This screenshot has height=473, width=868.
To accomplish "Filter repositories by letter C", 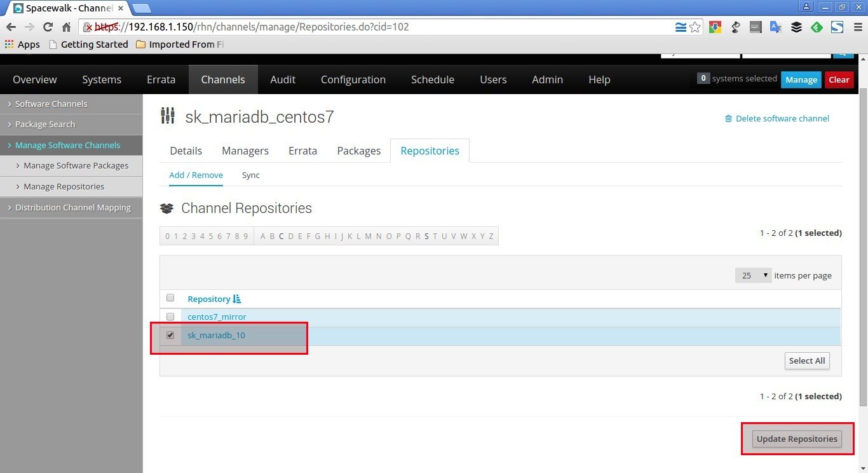I will pyautogui.click(x=281, y=236).
